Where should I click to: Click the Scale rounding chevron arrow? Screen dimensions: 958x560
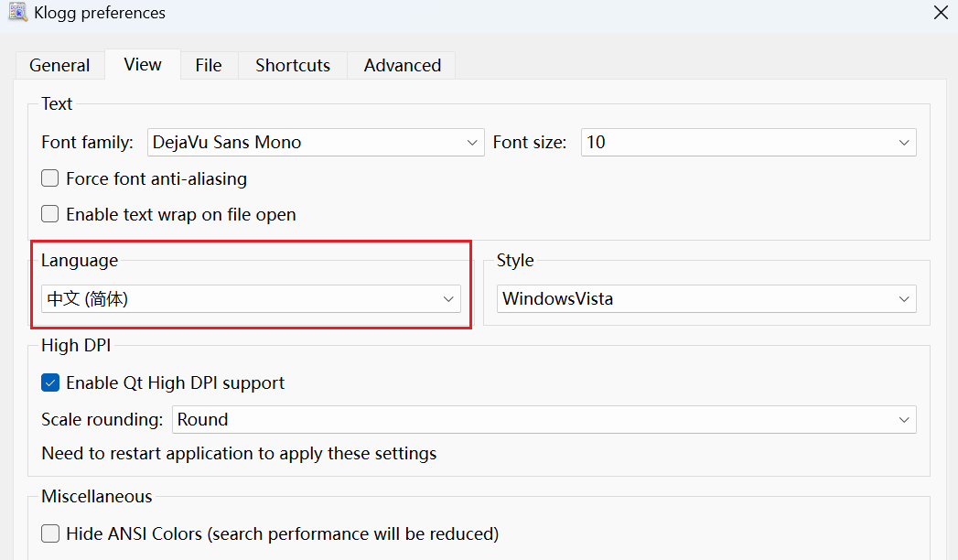click(x=905, y=420)
